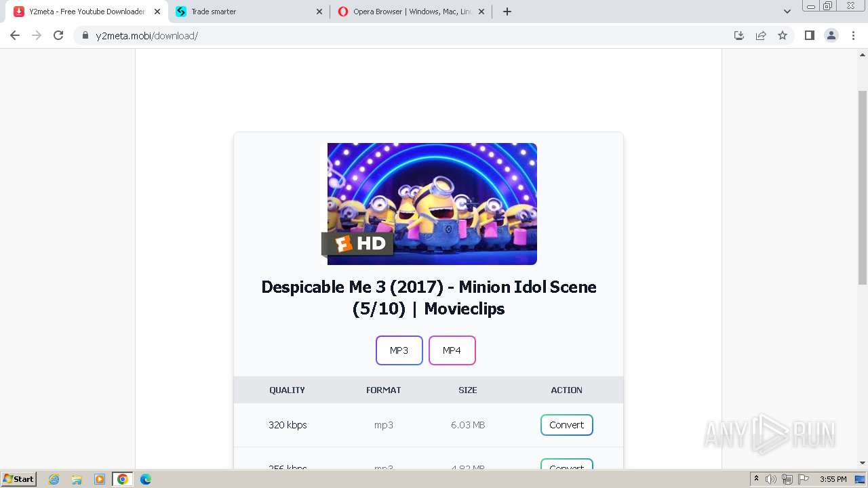Click the SIZE column header
This screenshot has width=868, height=488.
(x=468, y=390)
